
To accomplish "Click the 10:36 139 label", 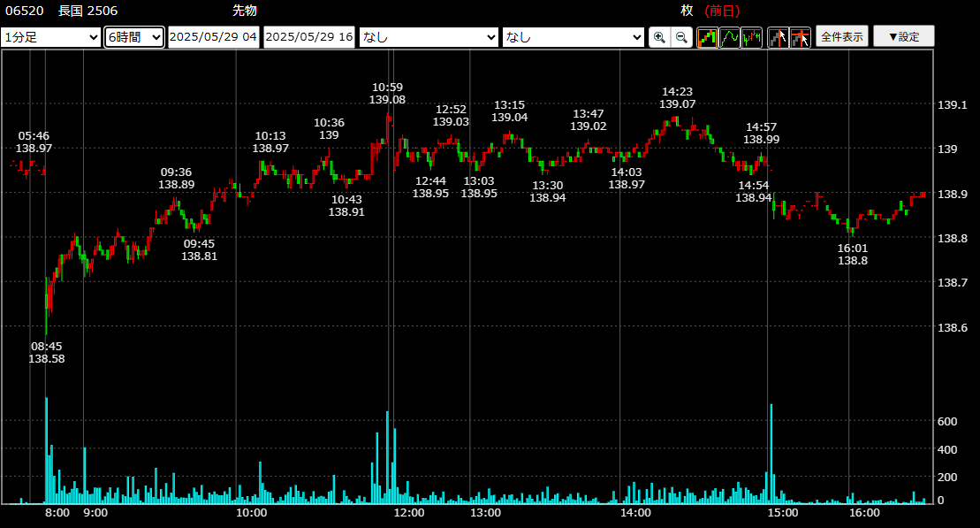I will coord(329,129).
